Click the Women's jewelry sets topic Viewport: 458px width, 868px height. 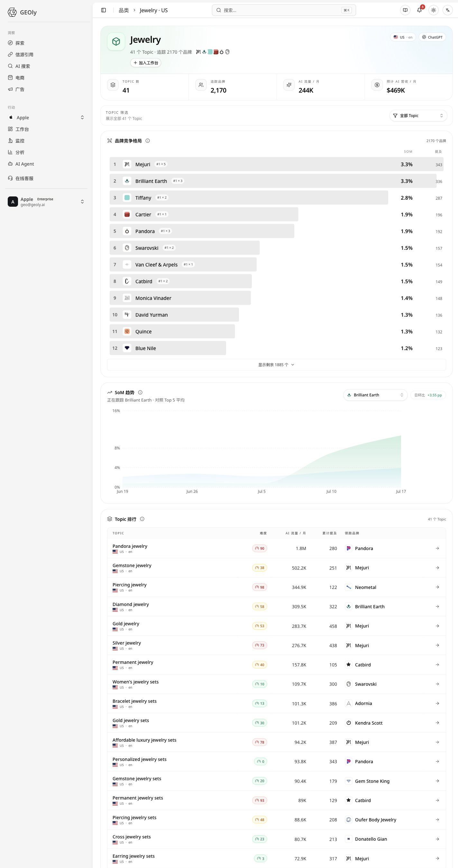pyautogui.click(x=135, y=682)
